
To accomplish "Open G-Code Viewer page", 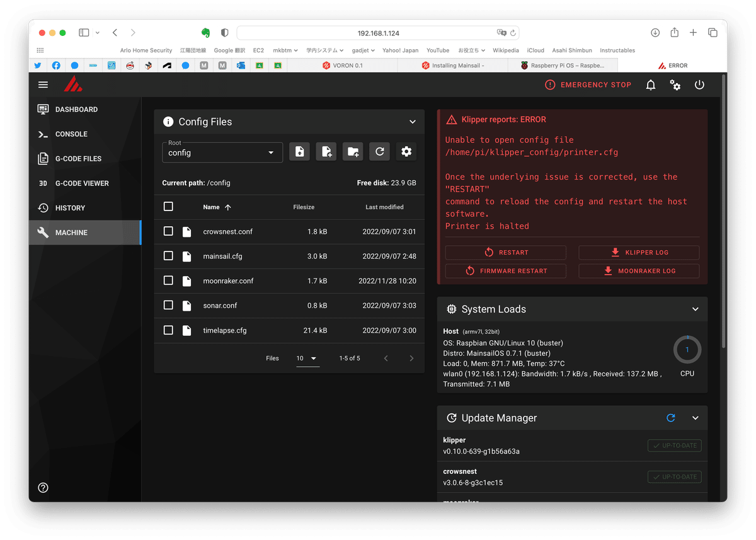I will 85,183.
